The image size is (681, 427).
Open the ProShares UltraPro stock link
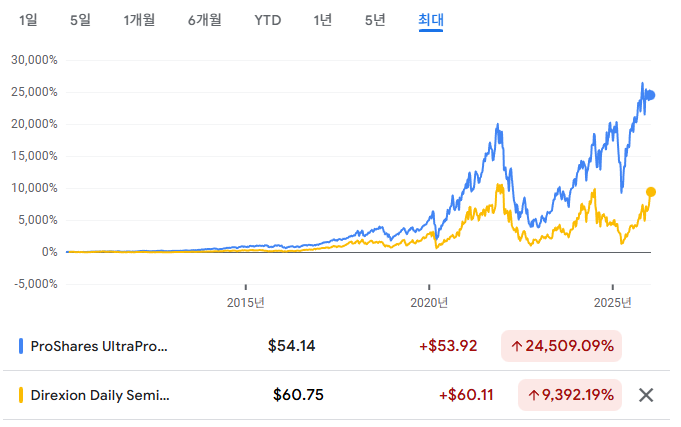point(101,346)
